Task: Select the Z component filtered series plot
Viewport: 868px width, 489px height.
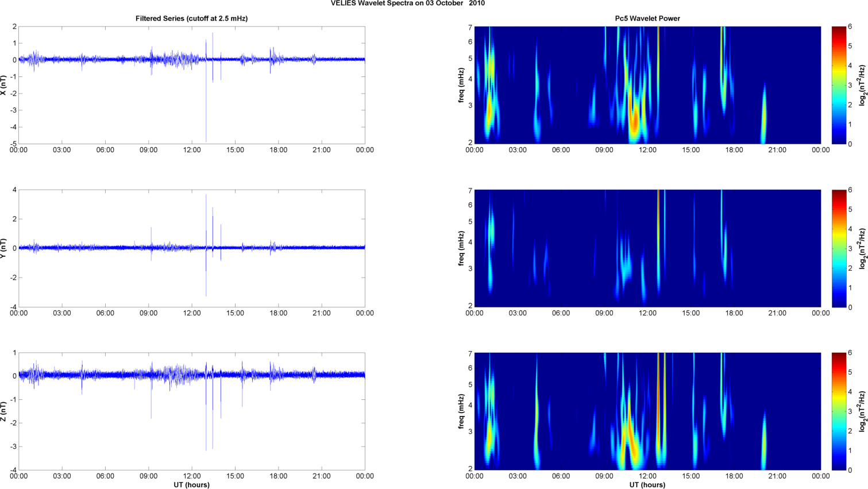Action: coord(192,411)
